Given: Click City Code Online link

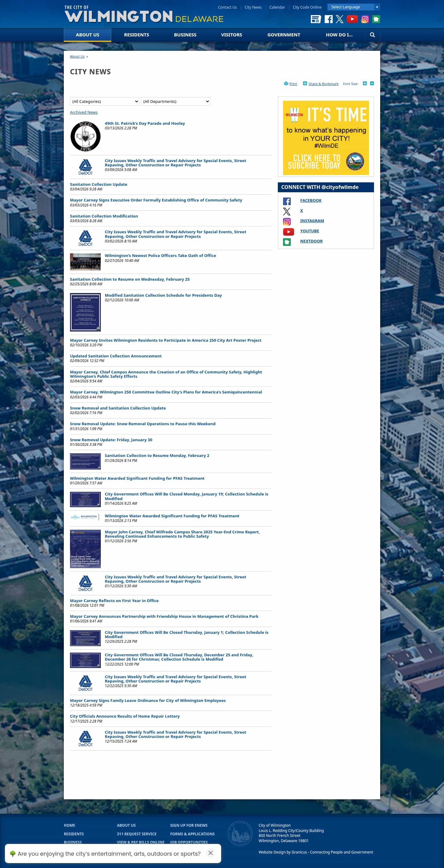Looking at the screenshot, I should point(307,7).
